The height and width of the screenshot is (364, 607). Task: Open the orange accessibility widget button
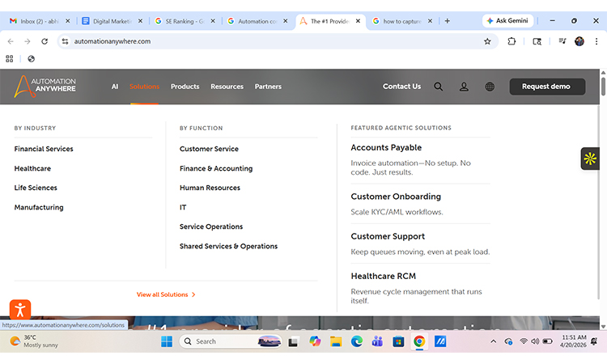(x=20, y=310)
